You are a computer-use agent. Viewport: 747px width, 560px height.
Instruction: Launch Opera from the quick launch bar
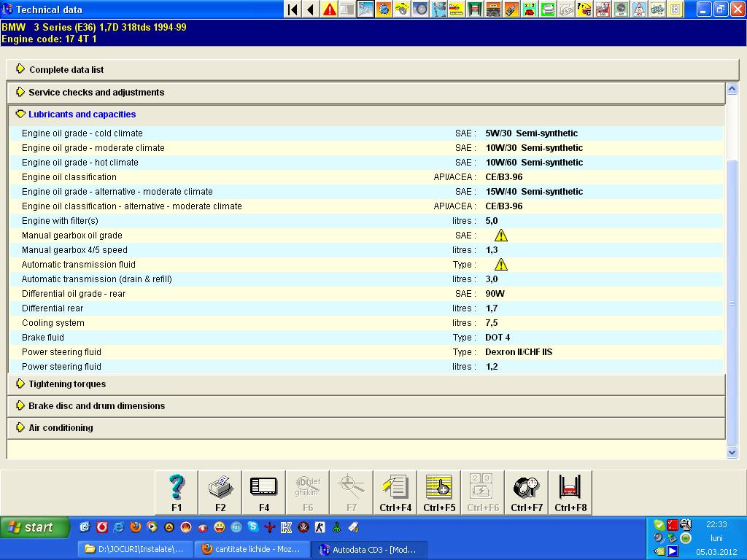tap(102, 527)
